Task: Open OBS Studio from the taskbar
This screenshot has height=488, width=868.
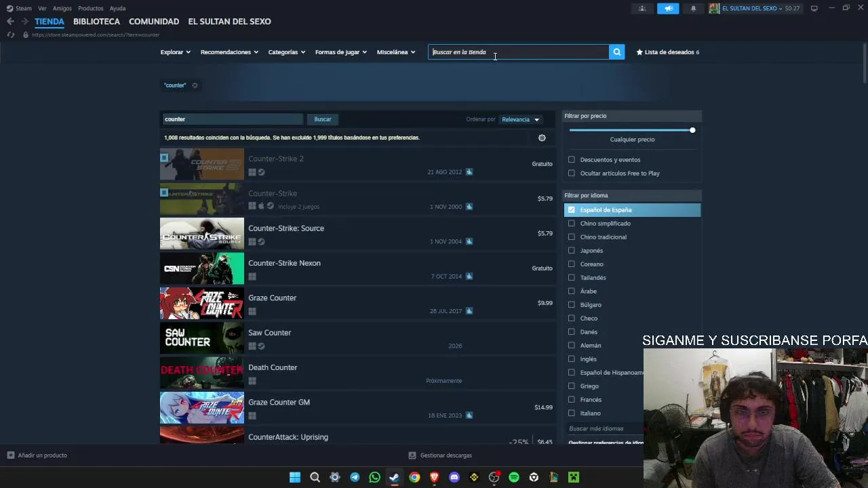Action: [494, 477]
